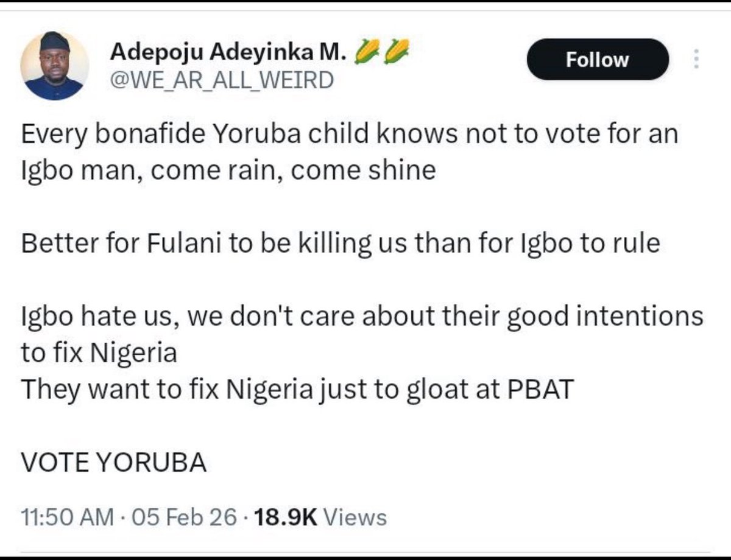This screenshot has width=731, height=560.
Task: Click the short line 'to fix Nigeria'
Action: (99, 354)
